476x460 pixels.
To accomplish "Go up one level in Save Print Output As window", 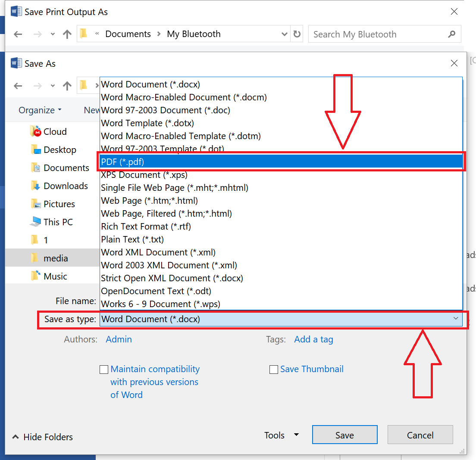I will pos(67,34).
